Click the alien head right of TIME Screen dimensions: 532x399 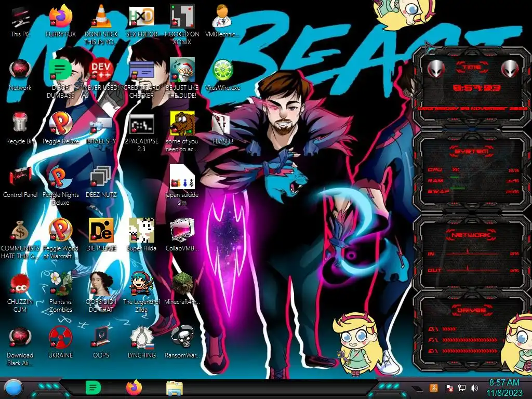(x=510, y=69)
